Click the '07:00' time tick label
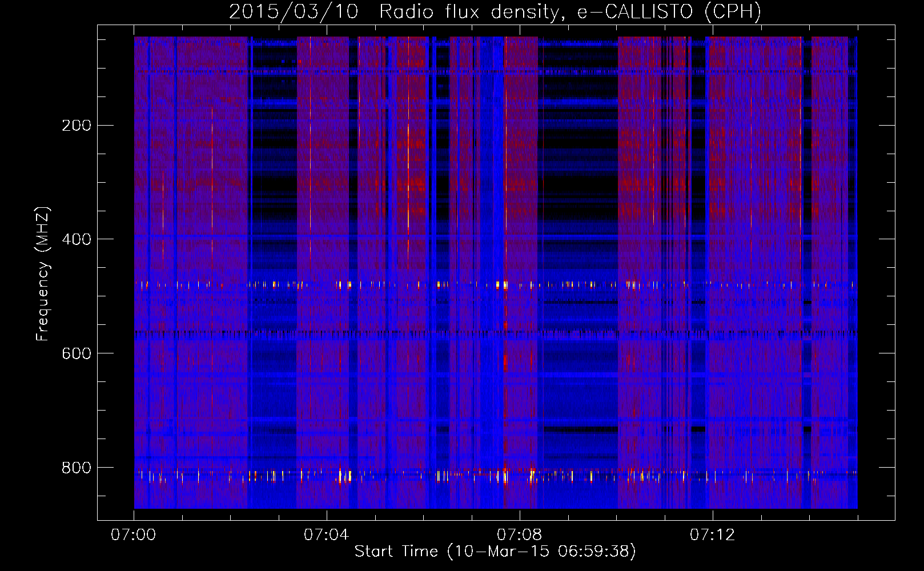The width and height of the screenshot is (924, 571). (134, 535)
